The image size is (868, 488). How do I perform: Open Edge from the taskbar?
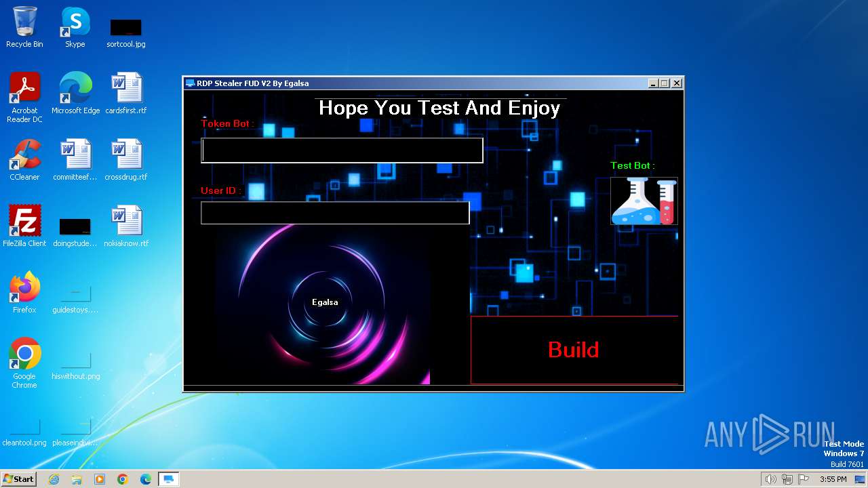pos(146,479)
